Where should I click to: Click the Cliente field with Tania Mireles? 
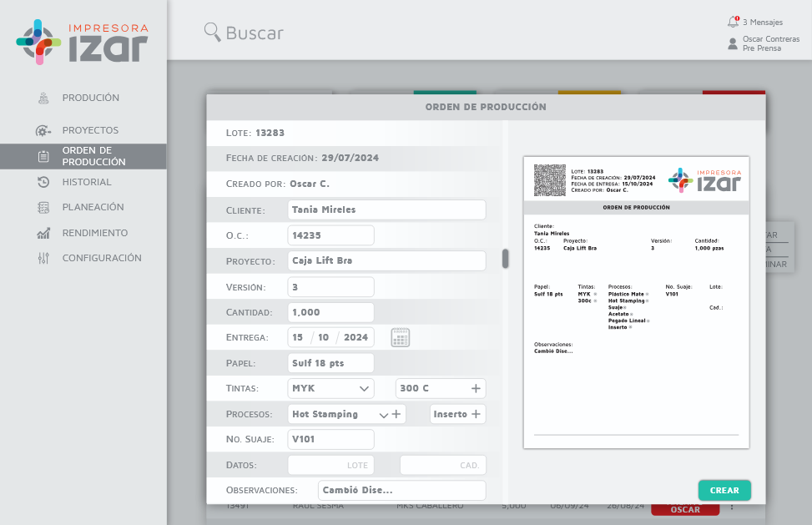tap(386, 210)
